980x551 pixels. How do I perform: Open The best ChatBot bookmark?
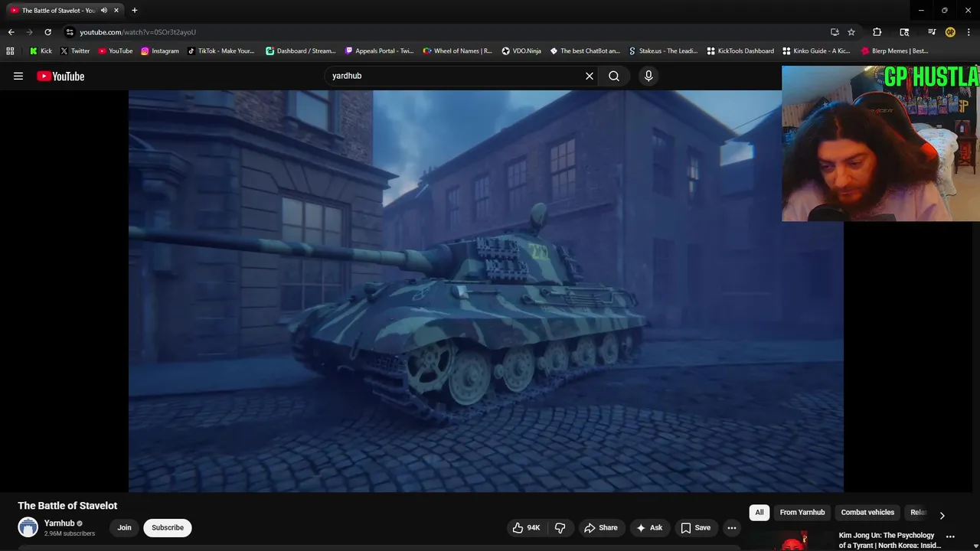click(x=585, y=51)
